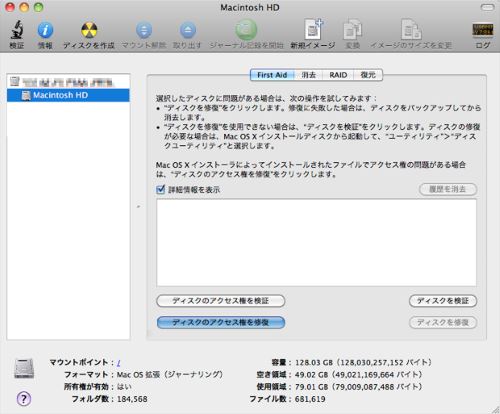Image resolution: width=500 pixels, height=414 pixels.
Task: Click the 取り出す (Eject) toolbar icon
Action: tap(188, 30)
